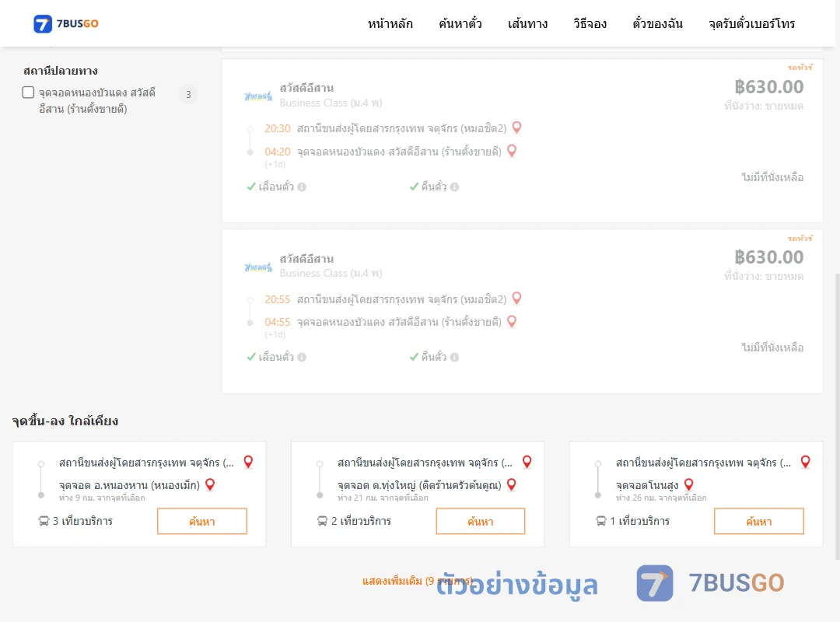The height and width of the screenshot is (622, 840).
Task: Click the page vertical scrollbar
Action: [x=837, y=416]
